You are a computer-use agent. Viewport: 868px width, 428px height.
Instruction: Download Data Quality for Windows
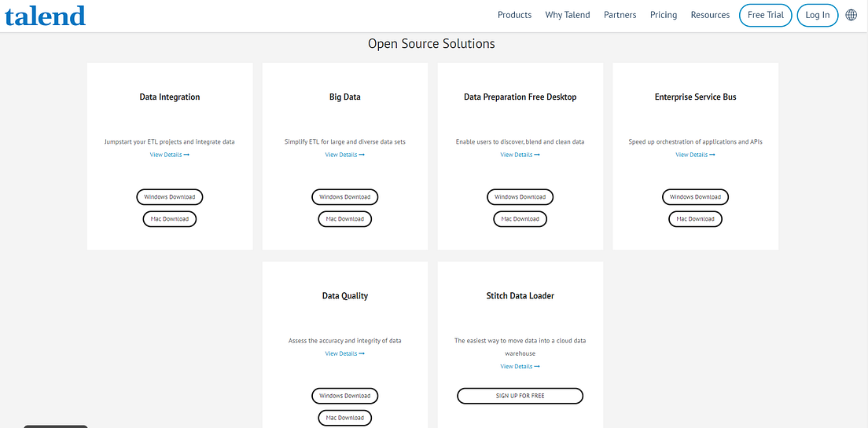pyautogui.click(x=345, y=396)
